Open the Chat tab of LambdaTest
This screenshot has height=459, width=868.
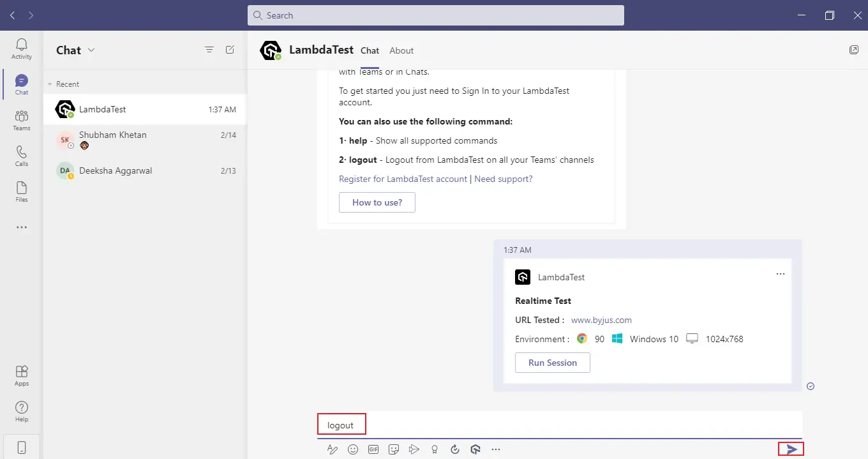coord(370,50)
